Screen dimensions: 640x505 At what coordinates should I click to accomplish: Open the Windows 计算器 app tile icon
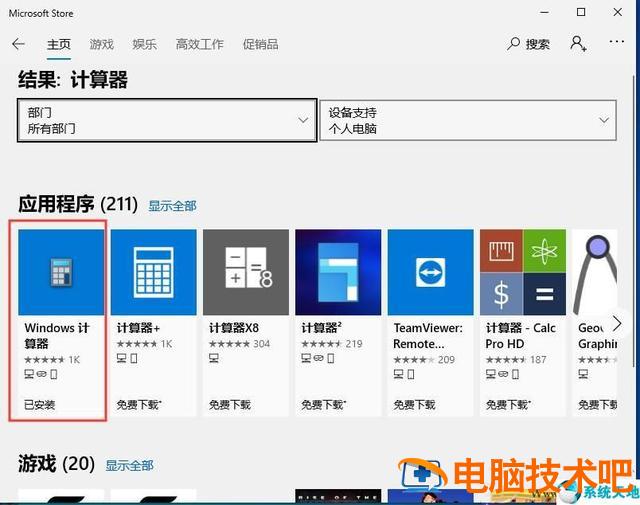click(x=61, y=272)
